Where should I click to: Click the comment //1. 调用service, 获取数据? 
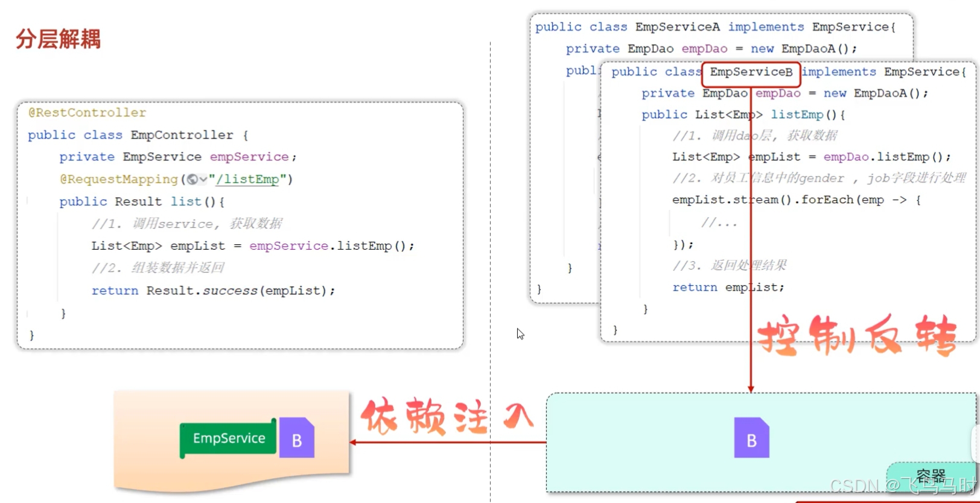point(187,224)
